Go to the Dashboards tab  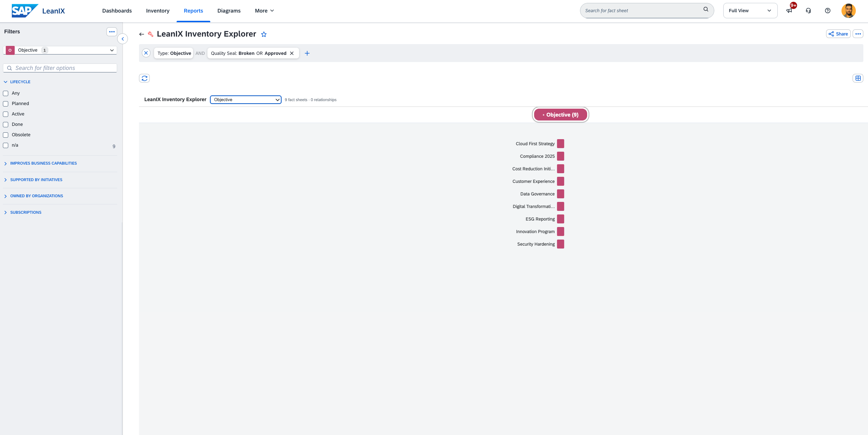tap(117, 11)
